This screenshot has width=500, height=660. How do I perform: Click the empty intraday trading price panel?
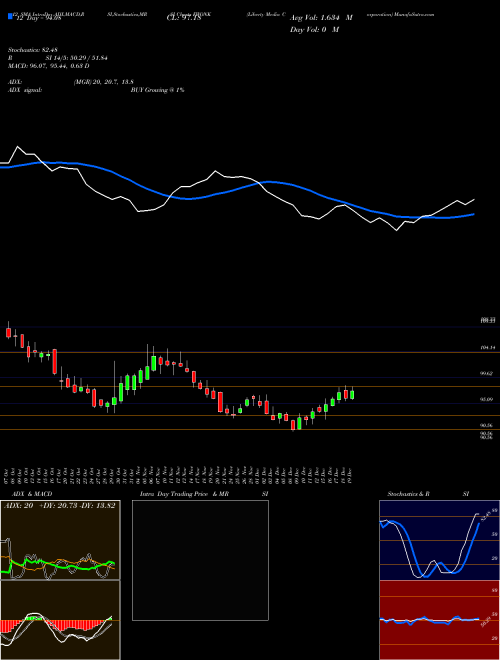(200, 560)
